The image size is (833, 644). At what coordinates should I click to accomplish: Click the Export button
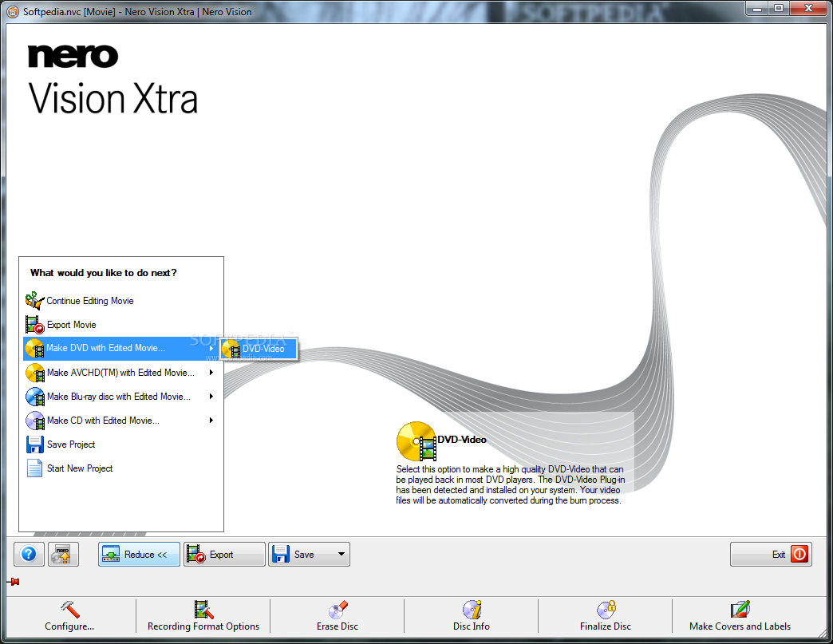[224, 554]
